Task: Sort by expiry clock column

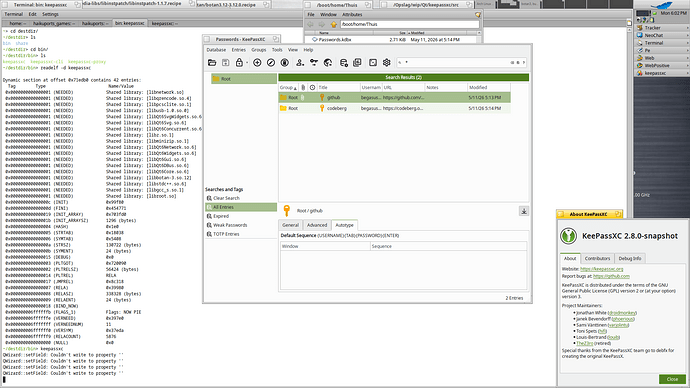Action: (x=312, y=88)
